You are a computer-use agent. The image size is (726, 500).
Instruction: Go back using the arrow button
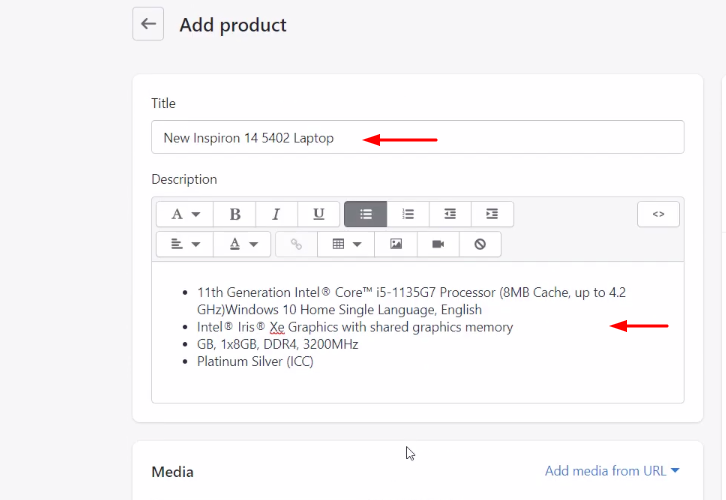[x=148, y=24]
